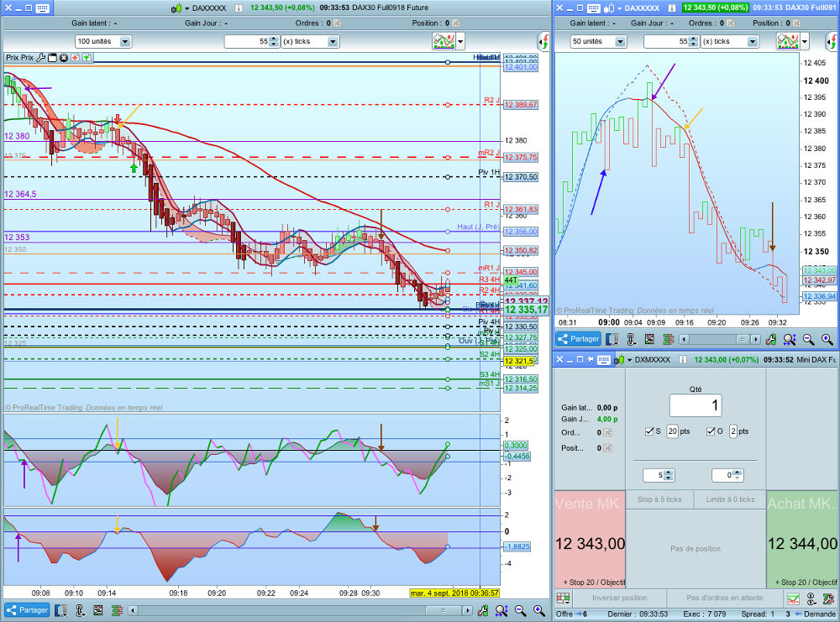Click the info icon next to DAXXXXX
This screenshot has height=622, width=840.
[x=239, y=8]
